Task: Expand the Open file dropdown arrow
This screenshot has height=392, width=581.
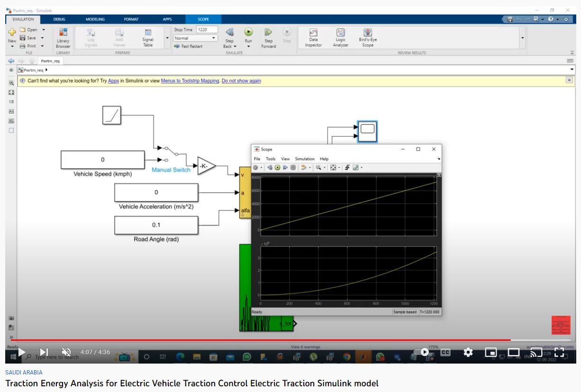Action: click(x=44, y=30)
